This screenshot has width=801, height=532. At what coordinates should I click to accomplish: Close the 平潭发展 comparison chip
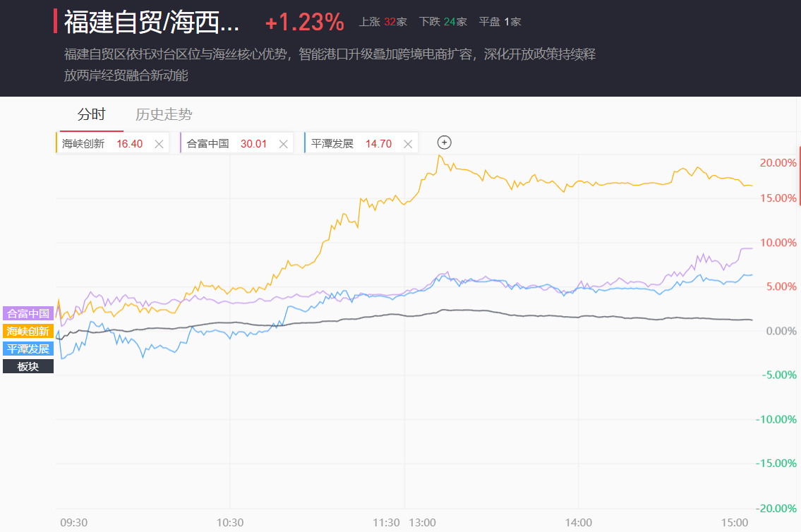407,144
